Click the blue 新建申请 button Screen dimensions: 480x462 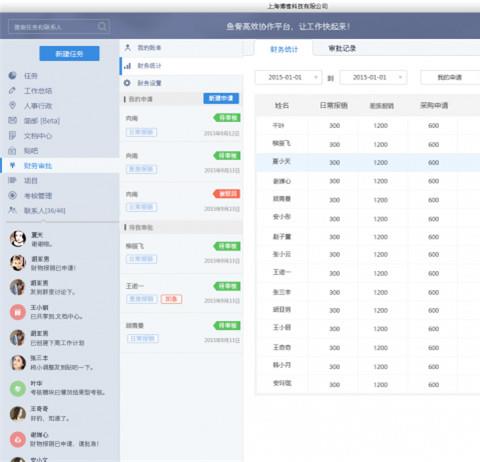click(x=221, y=98)
